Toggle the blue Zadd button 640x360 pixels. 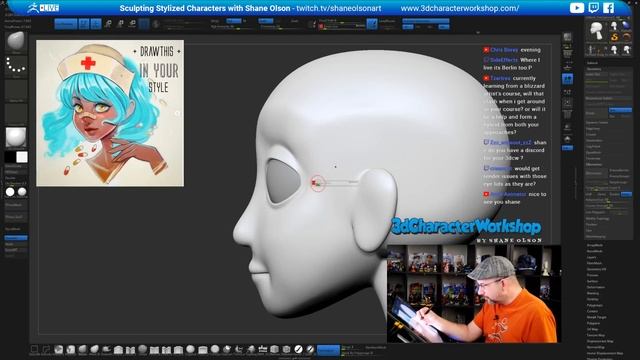click(x=265, y=21)
